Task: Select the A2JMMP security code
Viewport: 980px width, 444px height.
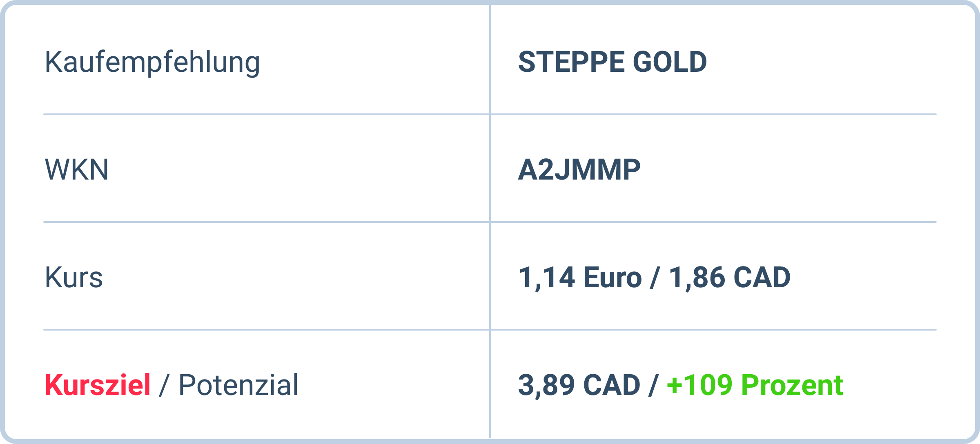Action: tap(579, 169)
